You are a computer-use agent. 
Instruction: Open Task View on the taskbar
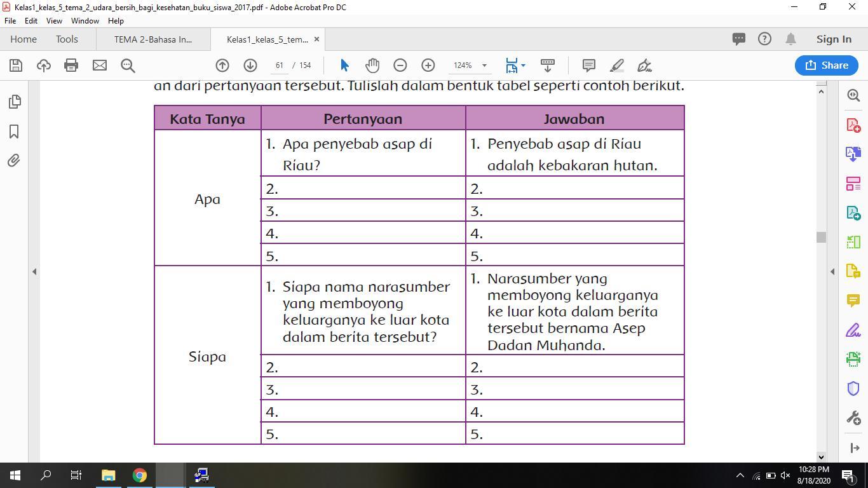click(76, 475)
